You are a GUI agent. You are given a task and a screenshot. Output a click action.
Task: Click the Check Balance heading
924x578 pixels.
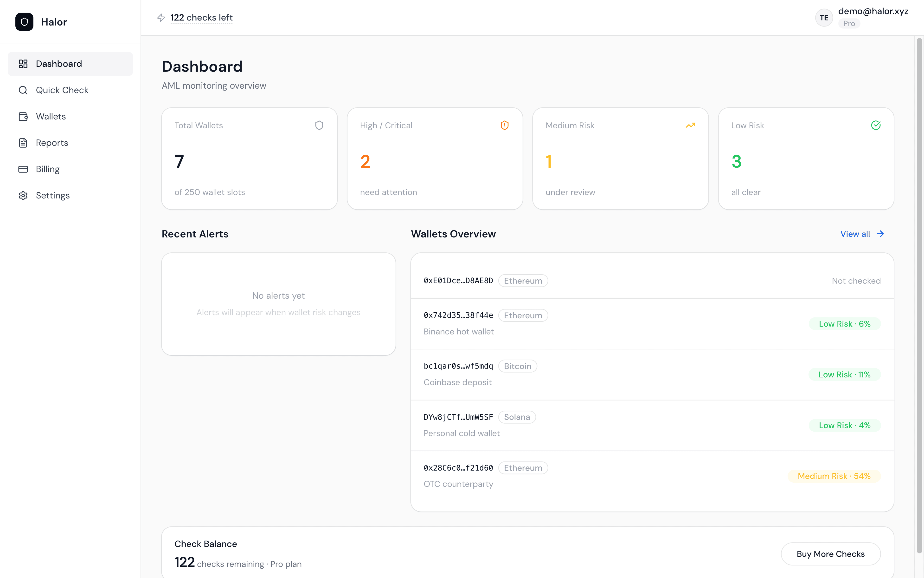click(x=205, y=544)
